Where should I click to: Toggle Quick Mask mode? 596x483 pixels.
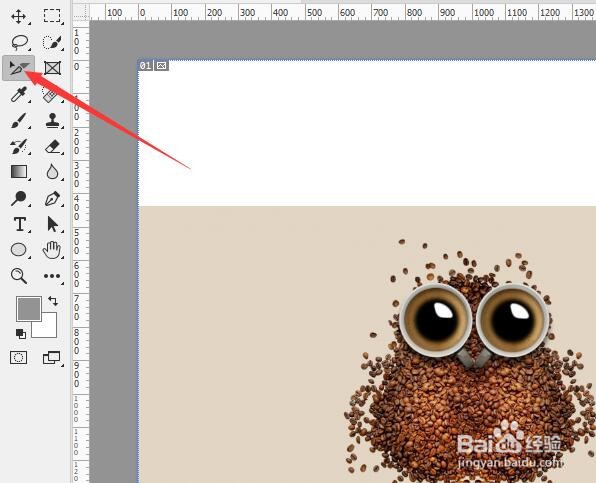(18, 358)
